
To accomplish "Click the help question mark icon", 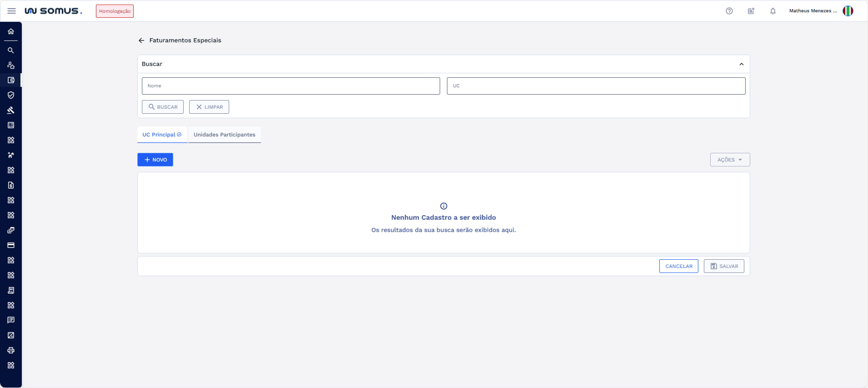I will click(729, 11).
